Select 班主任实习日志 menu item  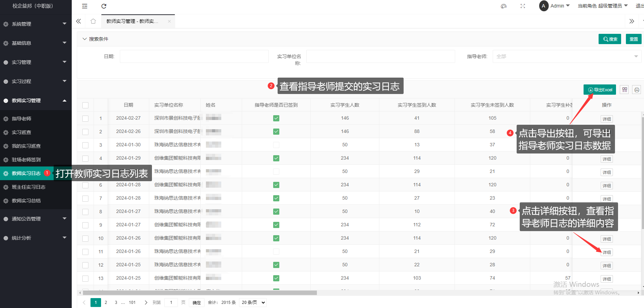pos(28,187)
